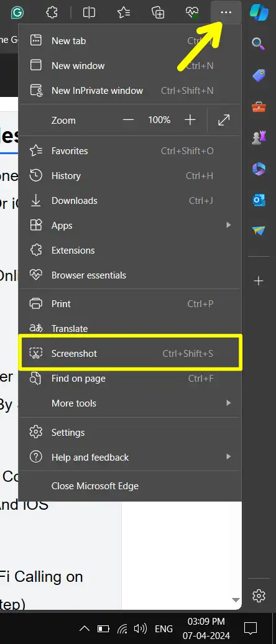
Task: Open Favorites from the menu
Action: 130,150
